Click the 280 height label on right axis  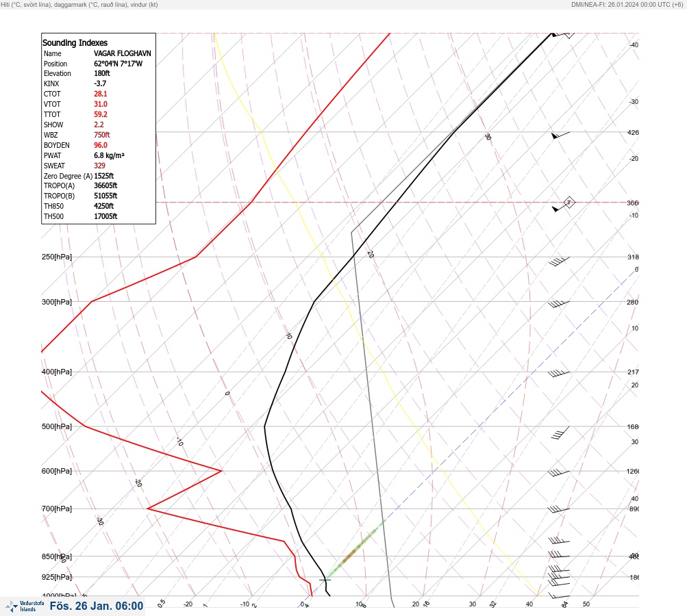click(x=633, y=302)
